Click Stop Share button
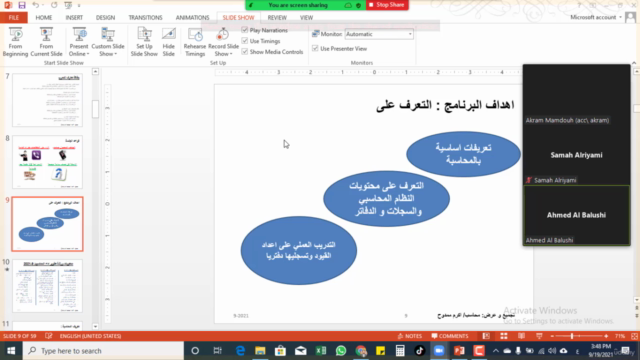640x360 pixels. (387, 5)
